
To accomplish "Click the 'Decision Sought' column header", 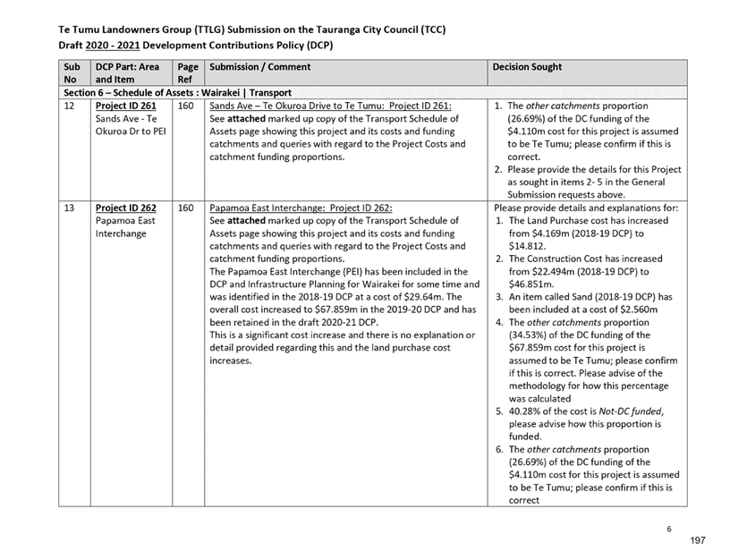I will coord(588,73).
